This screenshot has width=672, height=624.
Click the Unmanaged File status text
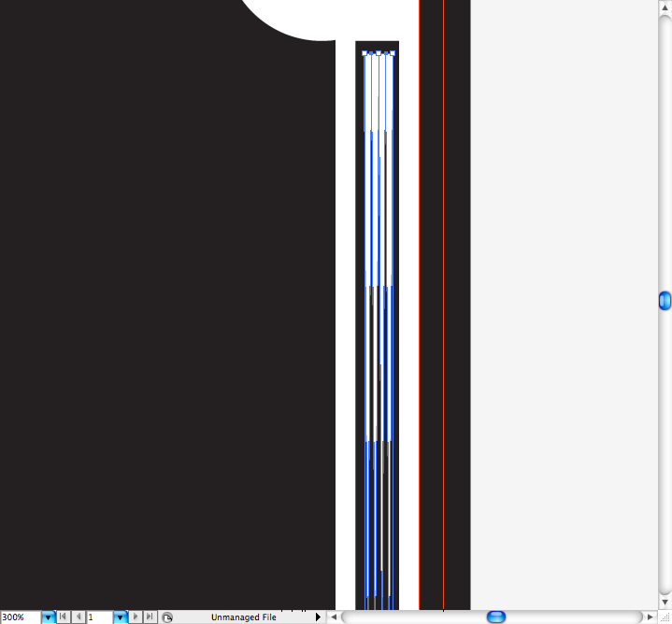243,617
